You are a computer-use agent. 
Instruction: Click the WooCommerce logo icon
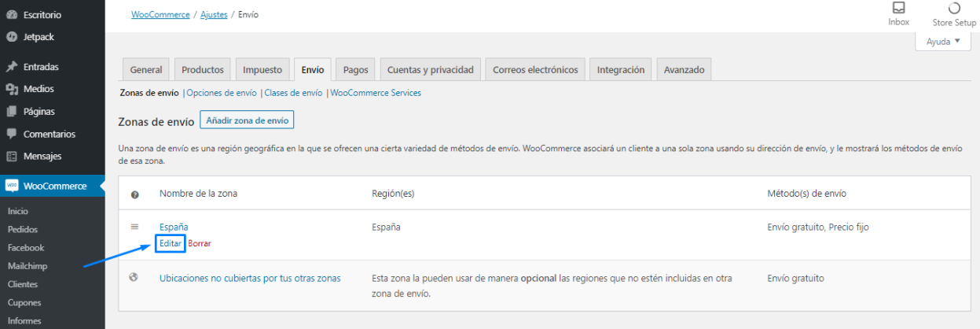tap(12, 186)
